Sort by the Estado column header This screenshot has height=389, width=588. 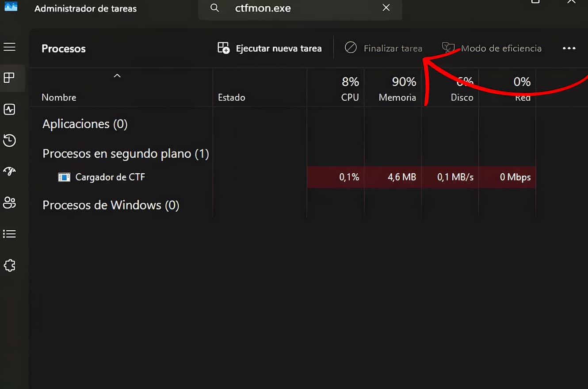pos(232,97)
